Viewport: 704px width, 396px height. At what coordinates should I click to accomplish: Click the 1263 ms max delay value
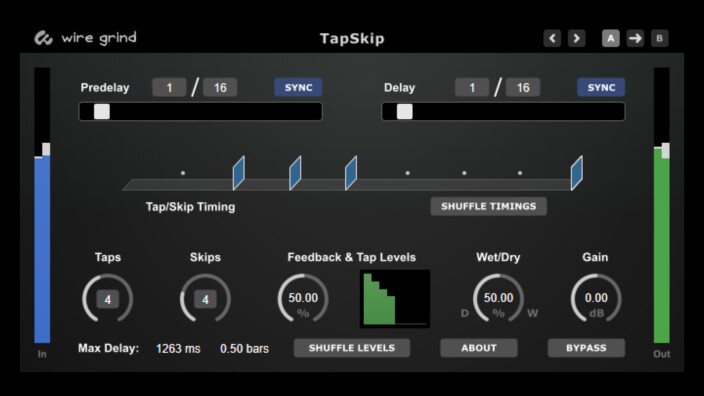click(x=178, y=349)
